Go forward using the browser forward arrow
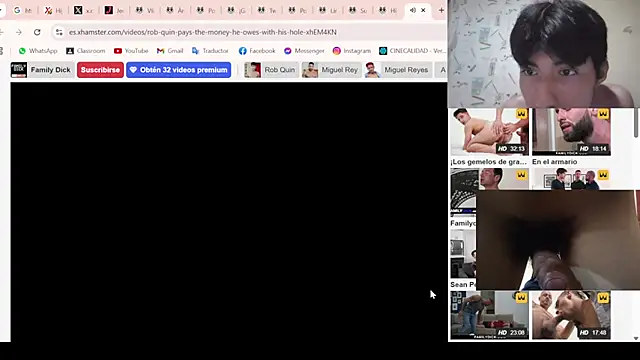640x360 pixels. [x=19, y=32]
